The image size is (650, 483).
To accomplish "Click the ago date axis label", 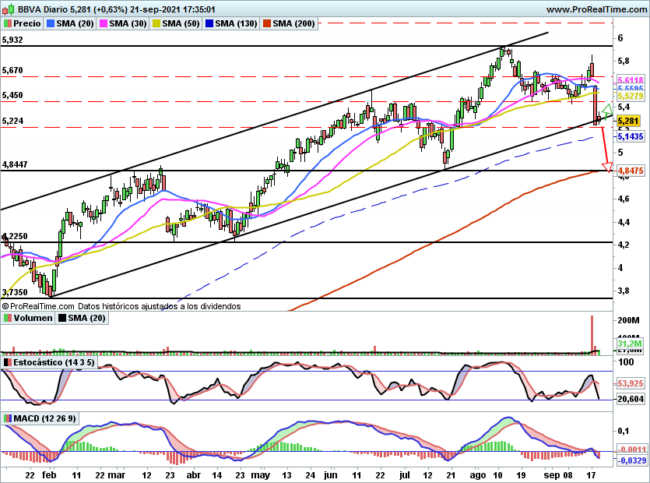I will pyautogui.click(x=478, y=475).
